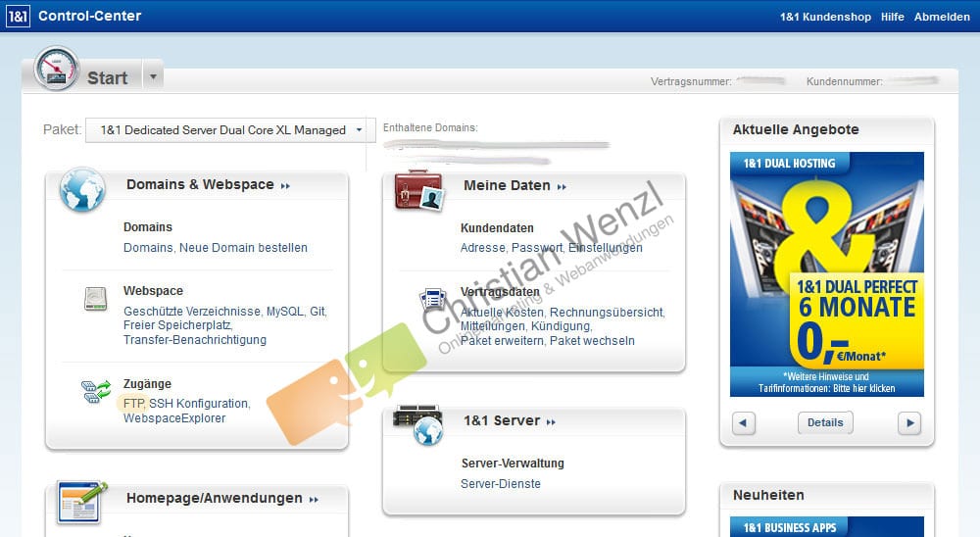Expand 1&1 Server double-arrow
Image resolution: width=980 pixels, height=537 pixels.
pos(551,422)
